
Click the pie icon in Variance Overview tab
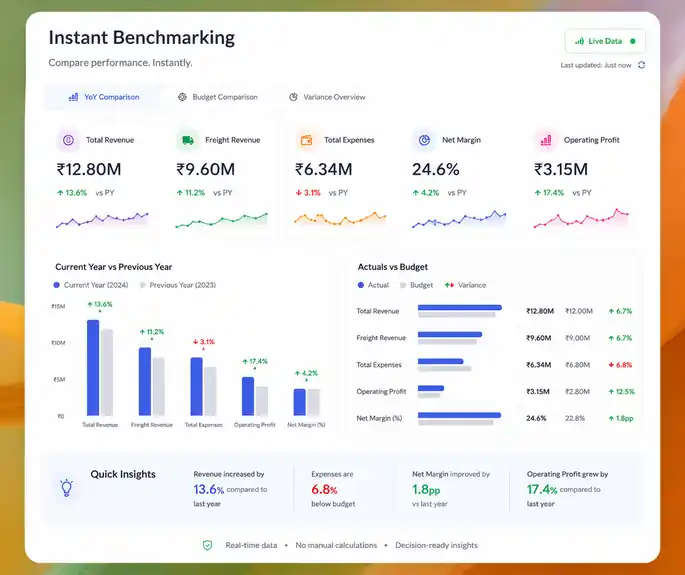293,97
